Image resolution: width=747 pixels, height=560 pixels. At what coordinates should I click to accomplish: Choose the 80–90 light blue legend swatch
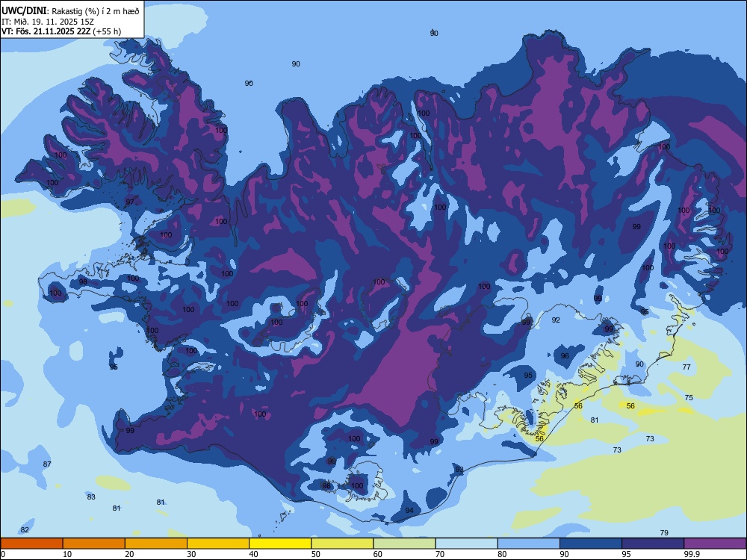click(x=529, y=544)
